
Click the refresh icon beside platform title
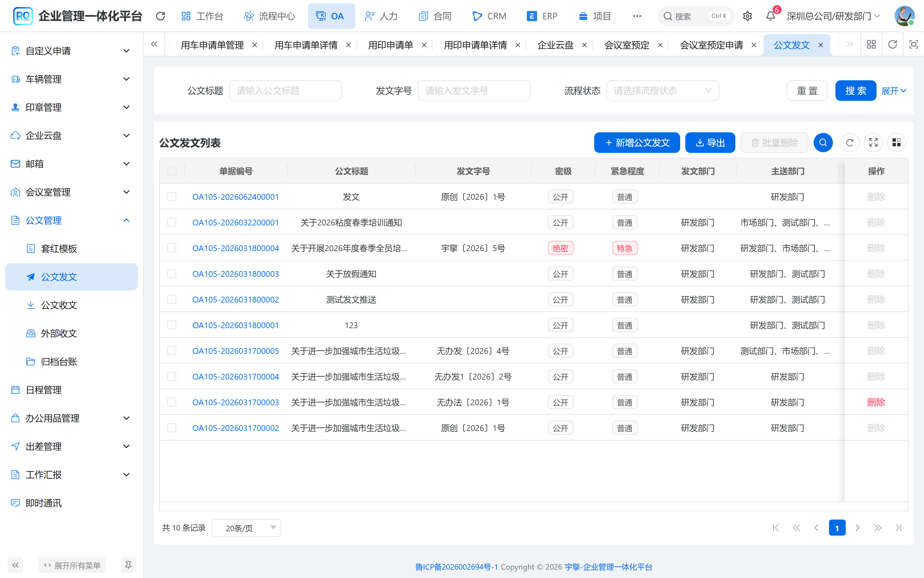pyautogui.click(x=160, y=16)
